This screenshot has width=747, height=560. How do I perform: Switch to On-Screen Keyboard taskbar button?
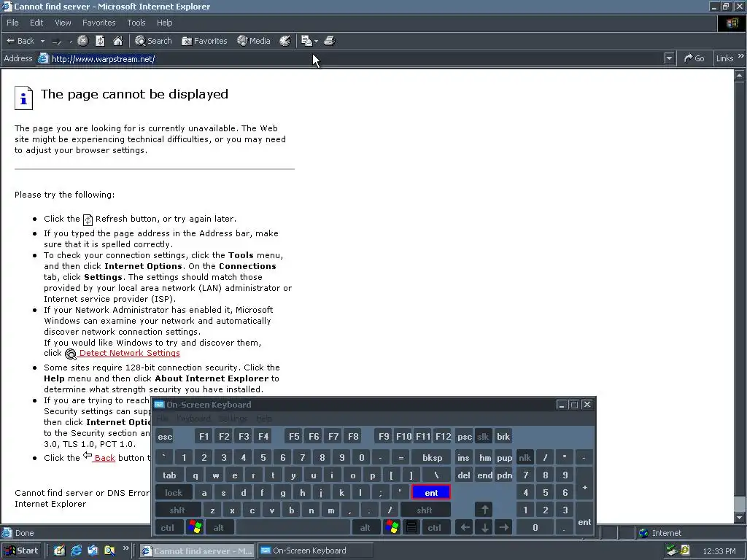315,551
